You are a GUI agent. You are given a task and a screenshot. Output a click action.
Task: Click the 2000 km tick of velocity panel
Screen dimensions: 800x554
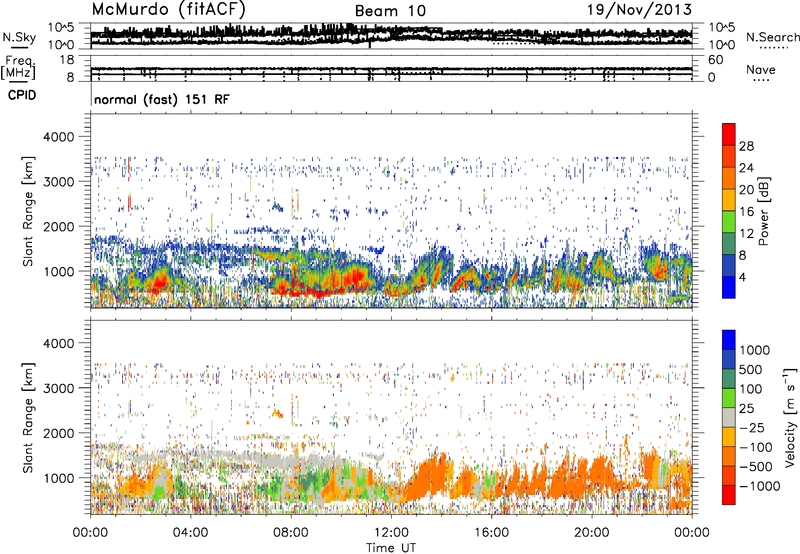pos(59,433)
